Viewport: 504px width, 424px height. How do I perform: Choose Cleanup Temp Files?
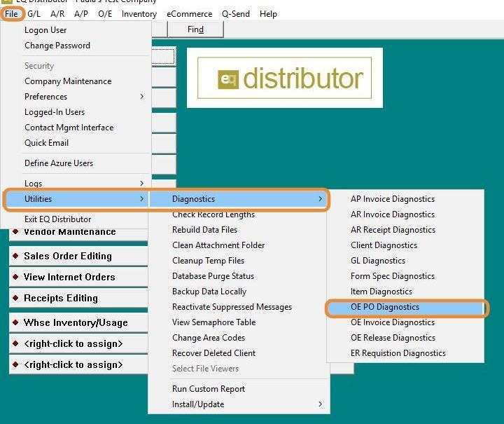(239, 261)
